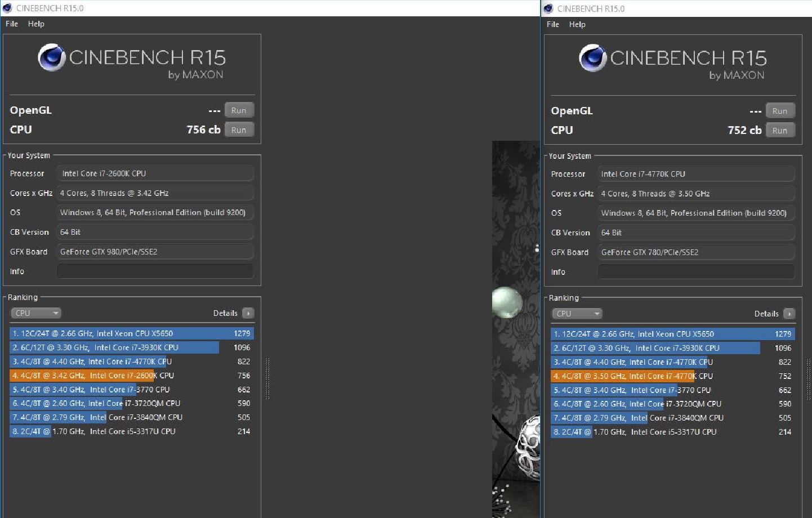Open the Help menu in the right window
The image size is (812, 518).
click(577, 24)
